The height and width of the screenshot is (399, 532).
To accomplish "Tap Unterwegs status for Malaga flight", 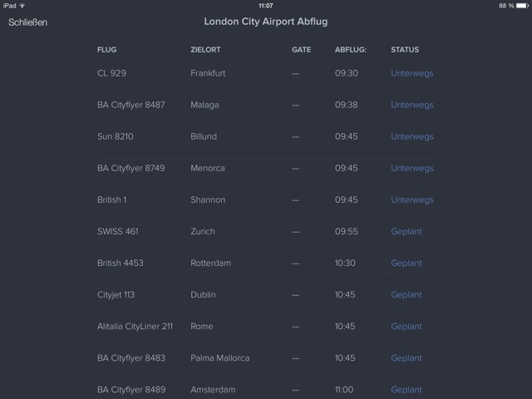I will click(411, 105).
